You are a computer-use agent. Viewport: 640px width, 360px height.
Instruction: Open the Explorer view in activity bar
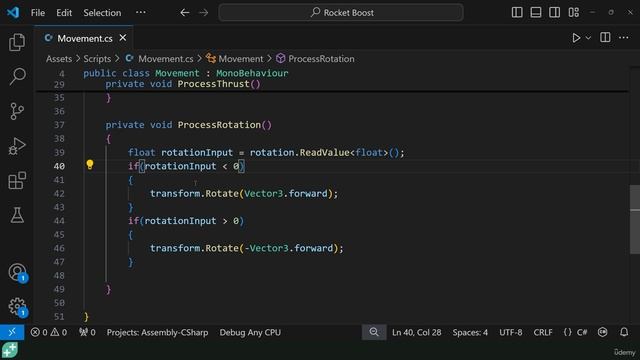17,42
